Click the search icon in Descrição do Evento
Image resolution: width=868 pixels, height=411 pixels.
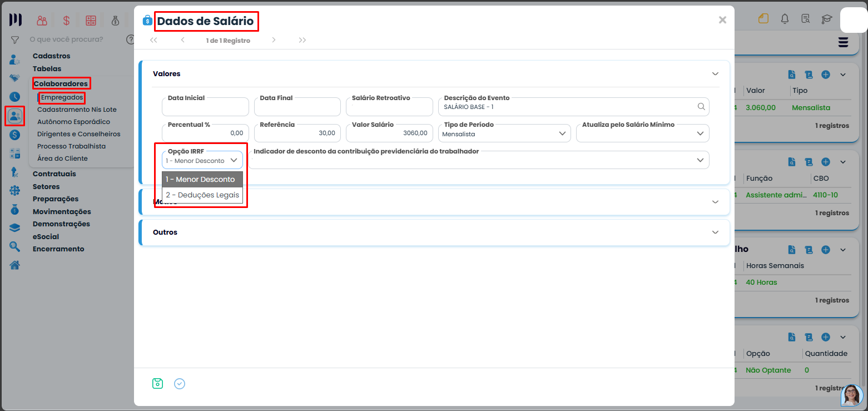(x=701, y=107)
